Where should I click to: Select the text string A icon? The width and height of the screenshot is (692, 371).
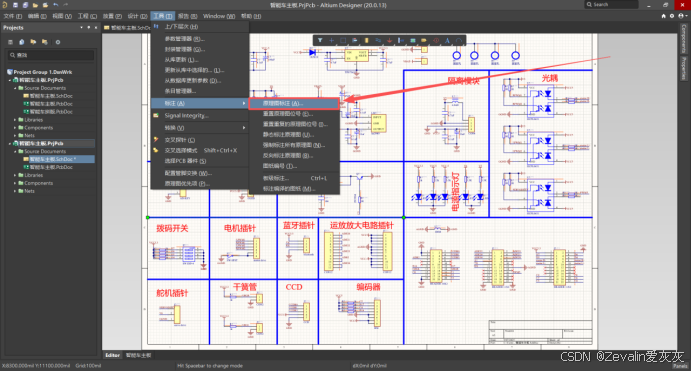click(447, 40)
